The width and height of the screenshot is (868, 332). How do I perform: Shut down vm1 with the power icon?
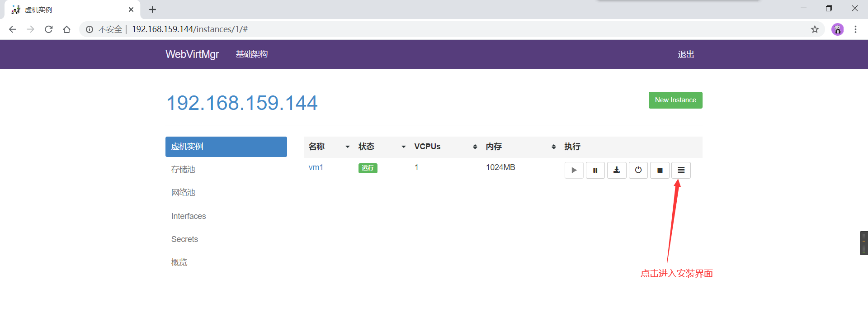point(638,171)
